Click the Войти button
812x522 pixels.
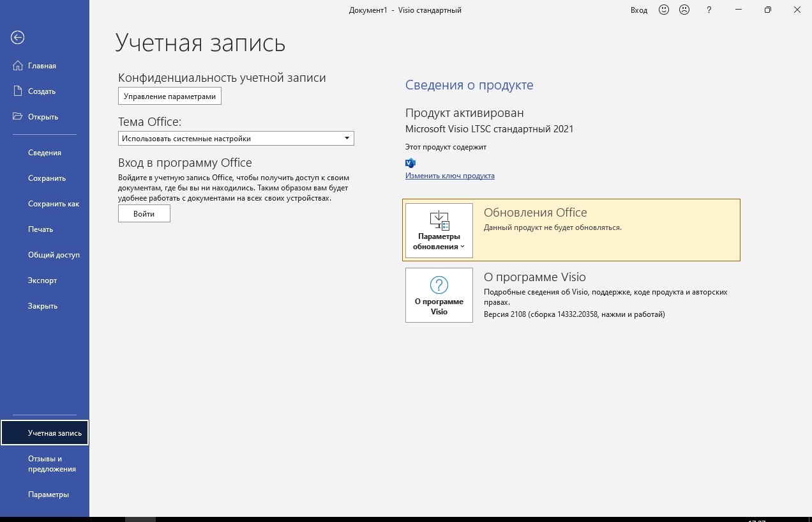click(144, 214)
